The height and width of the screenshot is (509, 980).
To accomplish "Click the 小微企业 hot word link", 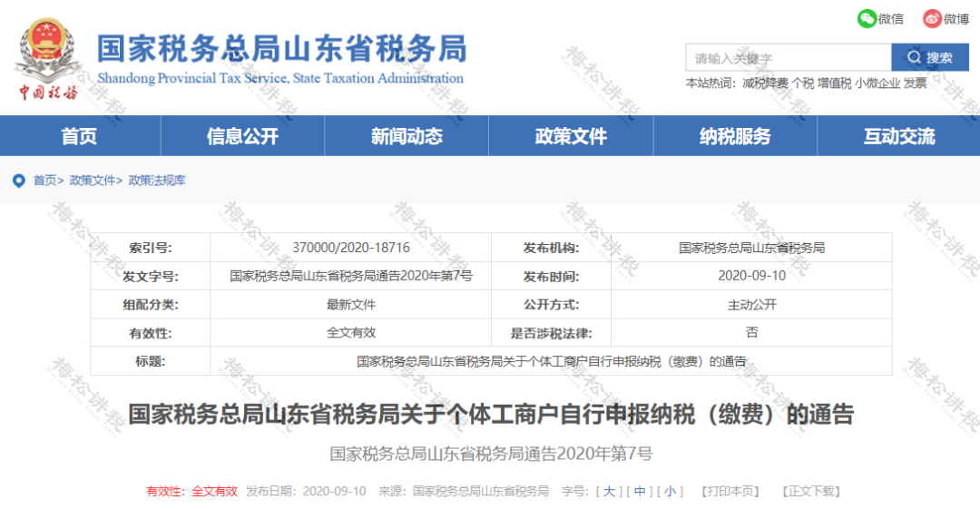I will [877, 83].
